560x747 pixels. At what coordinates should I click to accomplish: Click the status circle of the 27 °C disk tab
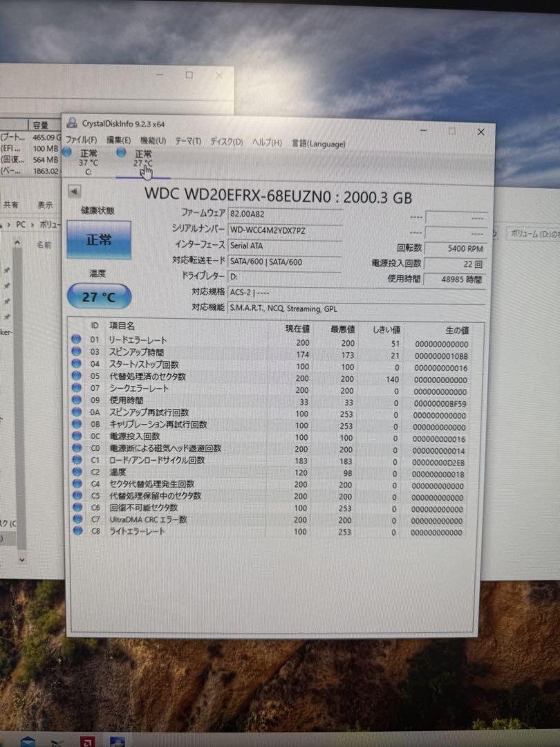click(122, 152)
